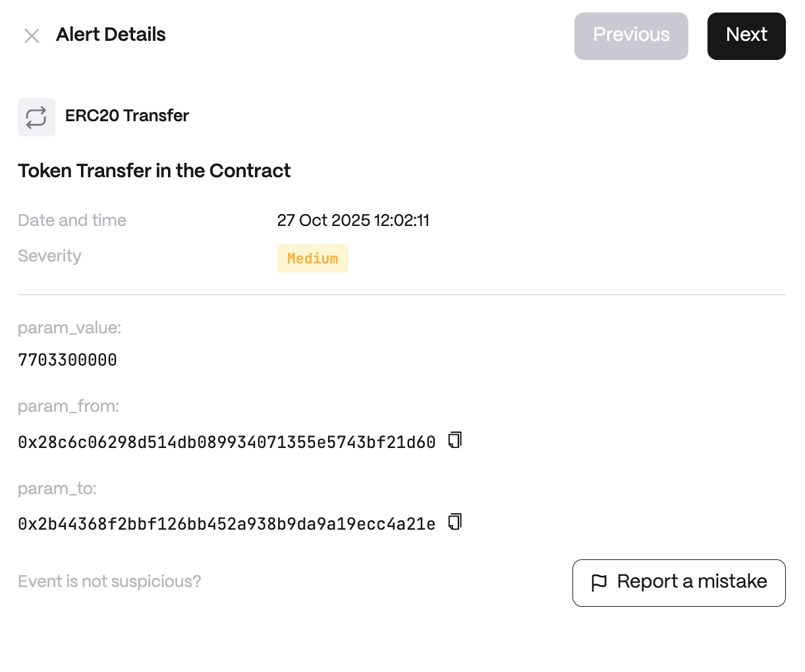Click the flag icon in Report a mistake
Screen dimensions: 805x672
tap(599, 582)
